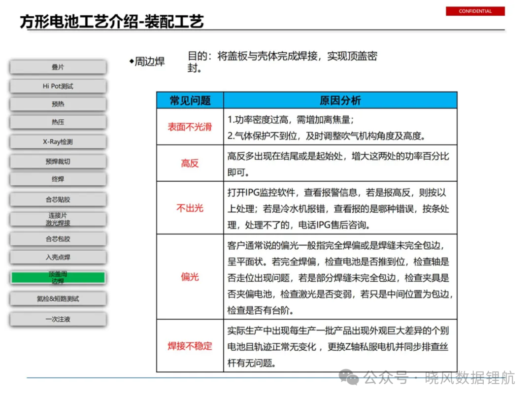Click the 原因分析 column header

(x=340, y=100)
